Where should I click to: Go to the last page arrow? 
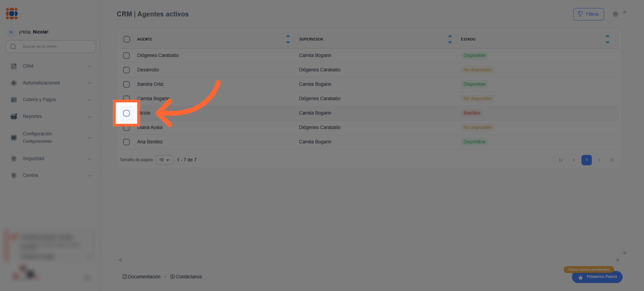[612, 160]
